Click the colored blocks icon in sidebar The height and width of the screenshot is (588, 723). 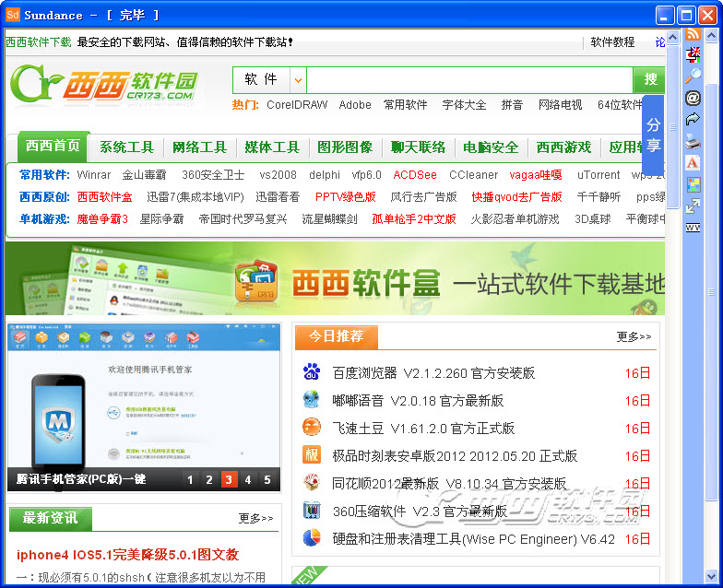click(x=693, y=184)
